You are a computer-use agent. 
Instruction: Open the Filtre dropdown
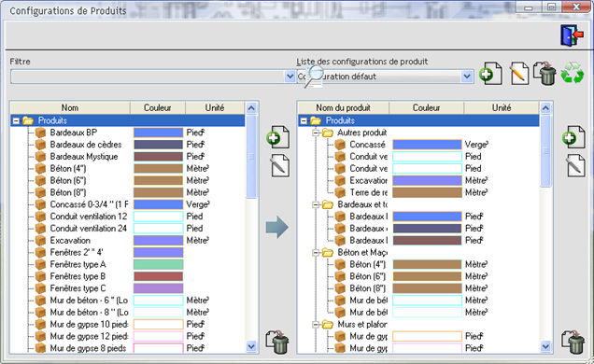[290, 77]
